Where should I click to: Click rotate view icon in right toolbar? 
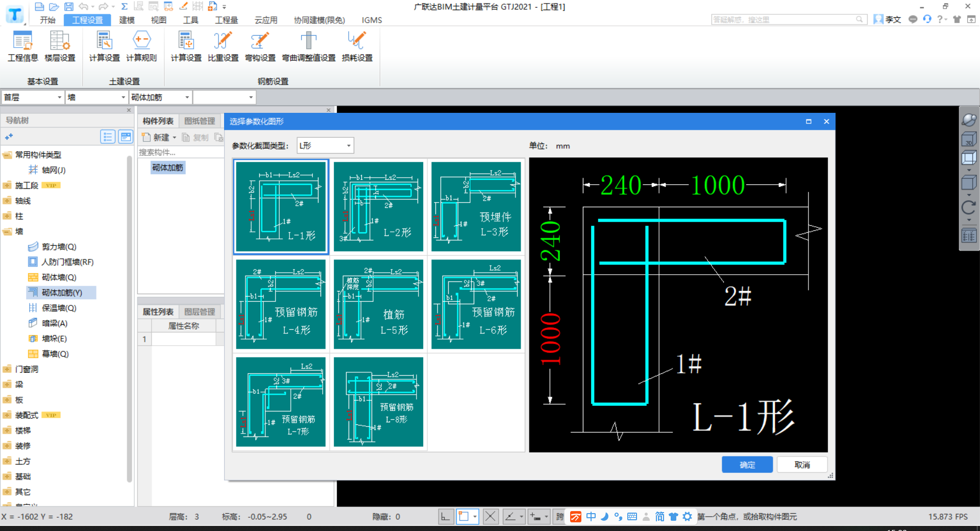968,207
